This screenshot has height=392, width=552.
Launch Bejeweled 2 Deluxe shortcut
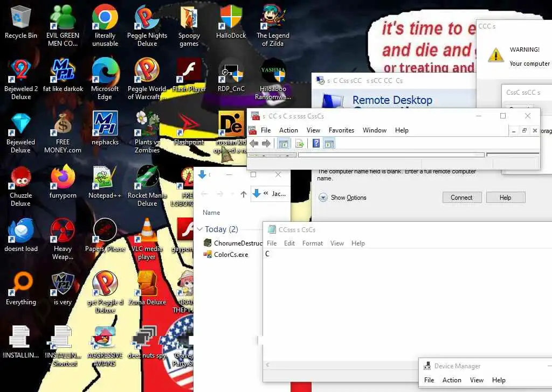click(x=21, y=79)
